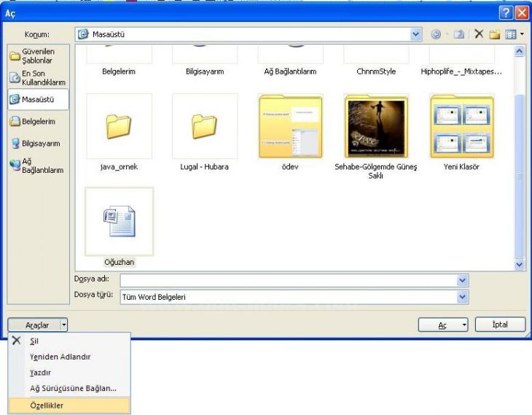Click the file list scroll up arrow
The image size is (532, 415).
(x=519, y=51)
